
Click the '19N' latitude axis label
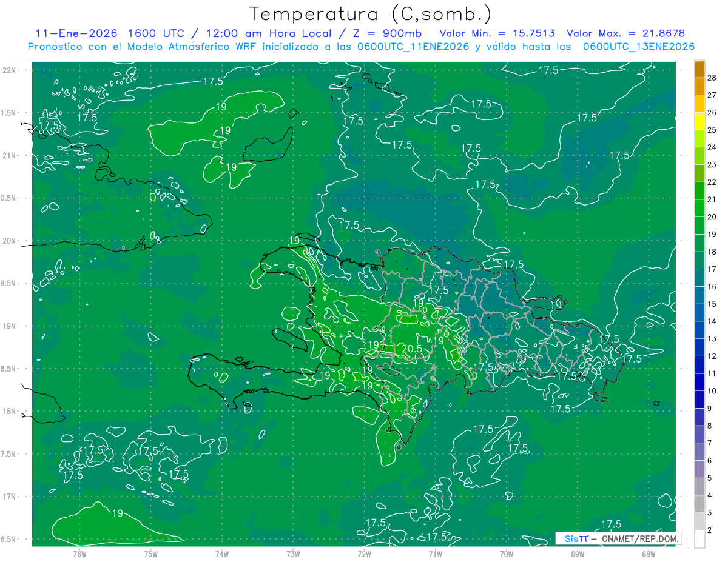pyautogui.click(x=10, y=326)
